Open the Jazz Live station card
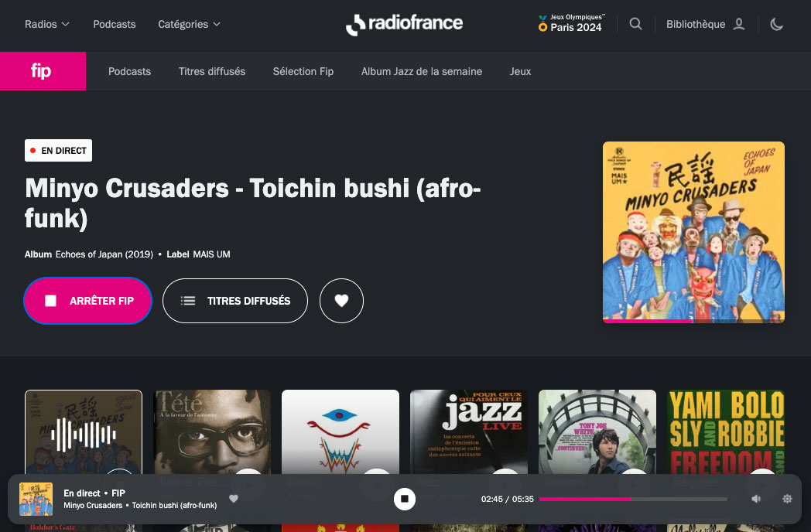 (x=469, y=432)
